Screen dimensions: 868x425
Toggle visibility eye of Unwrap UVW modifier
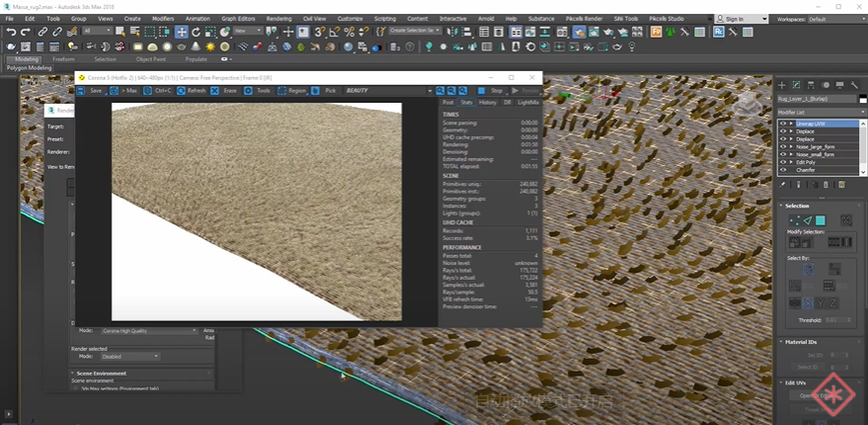pyautogui.click(x=782, y=124)
